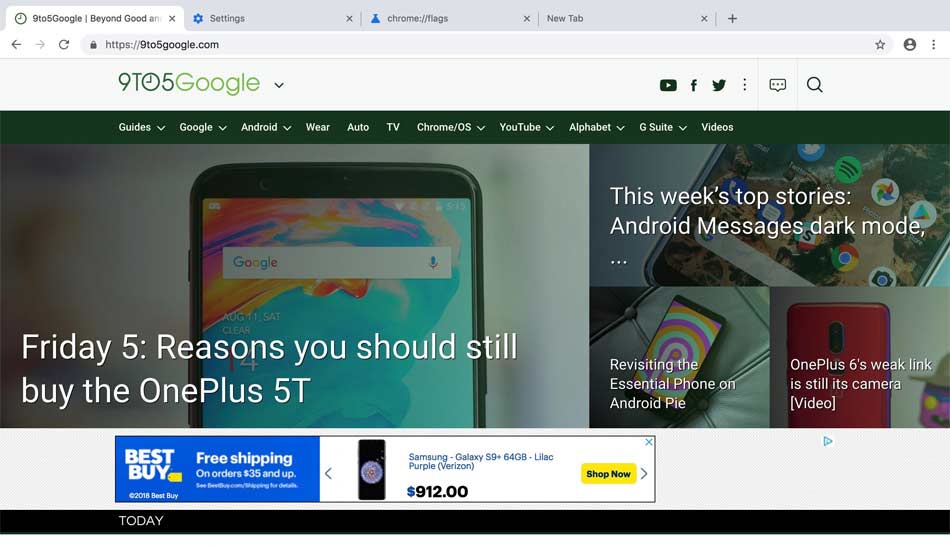
Task: Click the $912.00 price text
Action: (437, 492)
